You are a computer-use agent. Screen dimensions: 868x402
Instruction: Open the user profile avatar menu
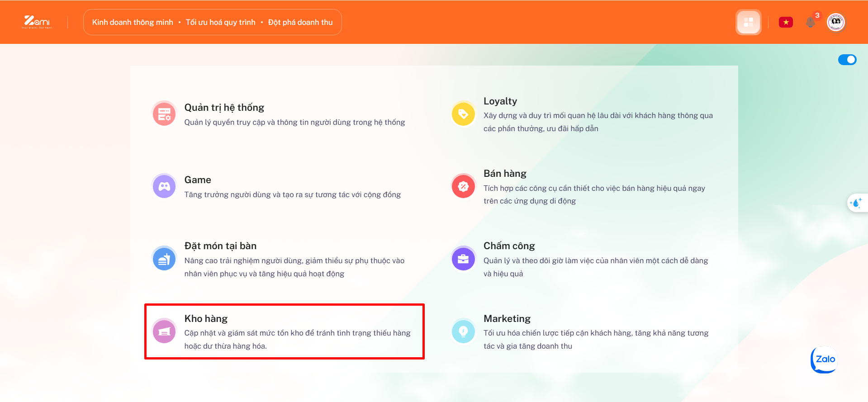(x=836, y=22)
